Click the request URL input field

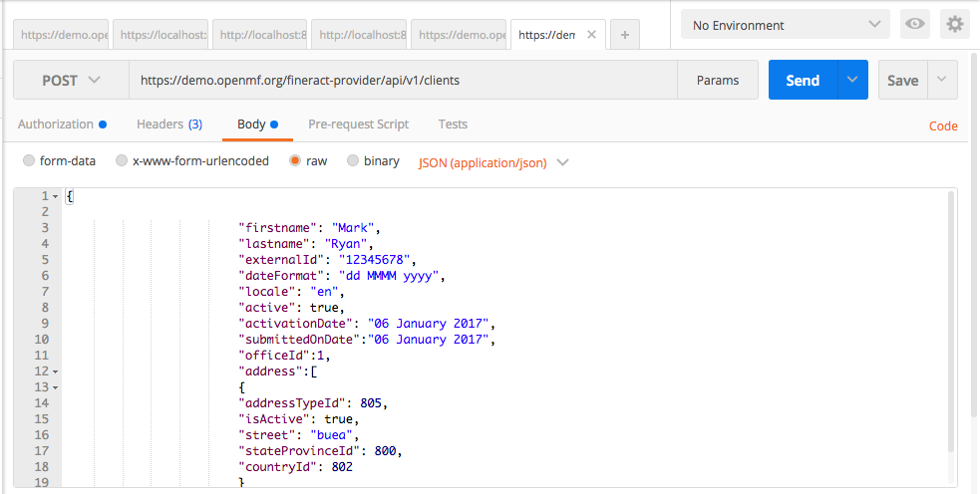coord(399,81)
